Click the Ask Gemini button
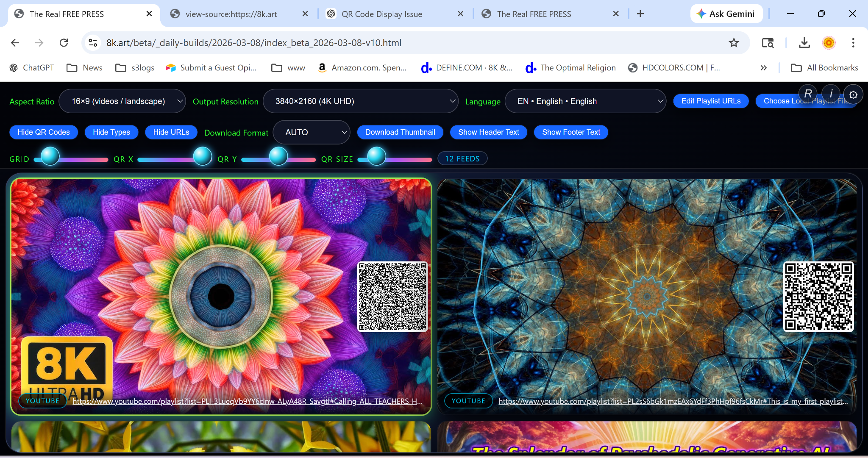868x458 pixels. point(726,14)
